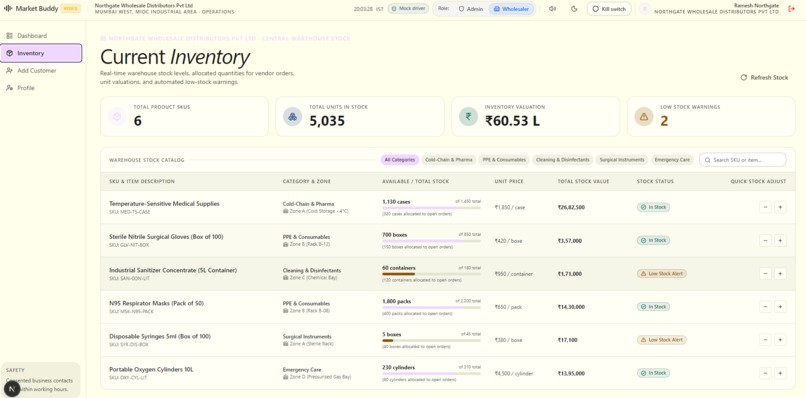
Task: Increase stock for Industrial Sanitizer Concentrate
Action: 780,274
